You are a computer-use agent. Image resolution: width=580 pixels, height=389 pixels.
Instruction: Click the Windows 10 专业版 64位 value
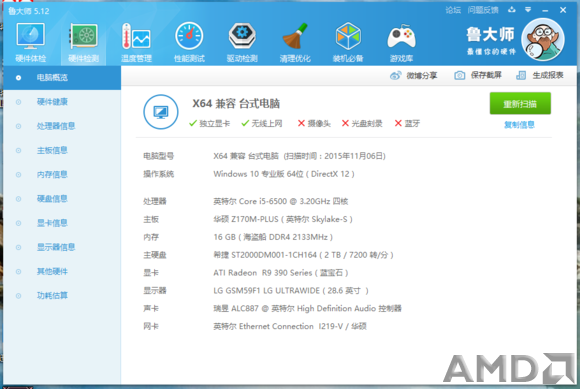[x=284, y=174]
